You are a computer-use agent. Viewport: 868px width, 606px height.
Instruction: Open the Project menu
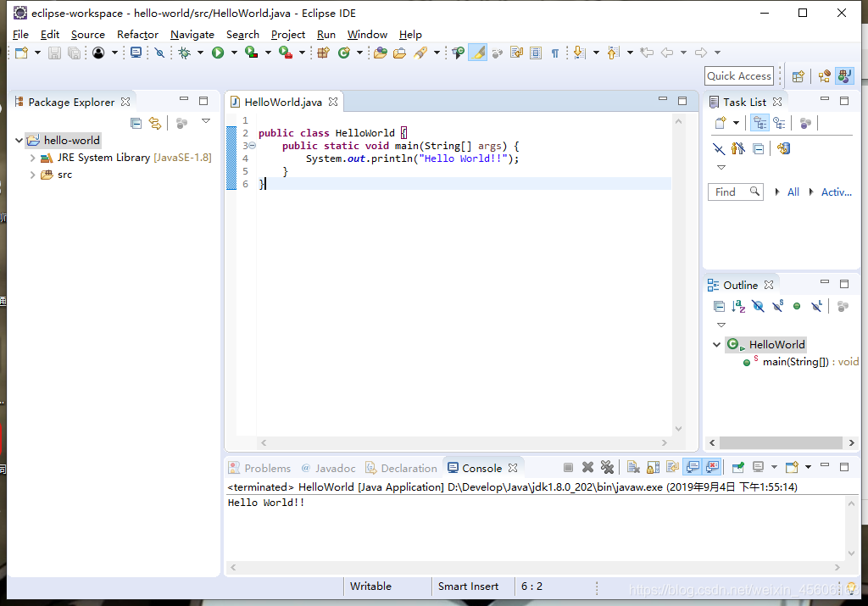pos(288,34)
